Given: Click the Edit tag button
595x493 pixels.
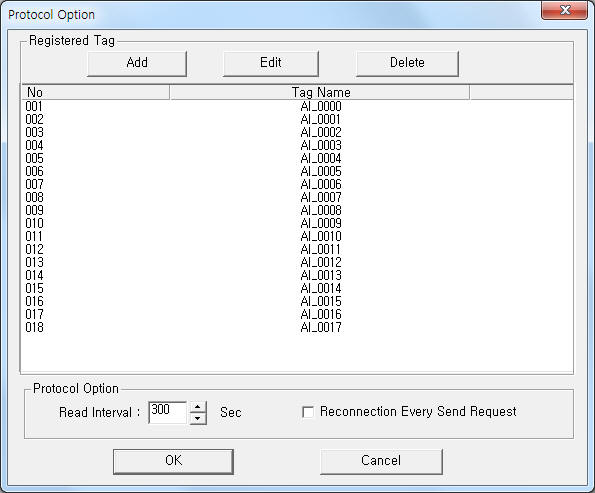Looking at the screenshot, I should (x=271, y=63).
